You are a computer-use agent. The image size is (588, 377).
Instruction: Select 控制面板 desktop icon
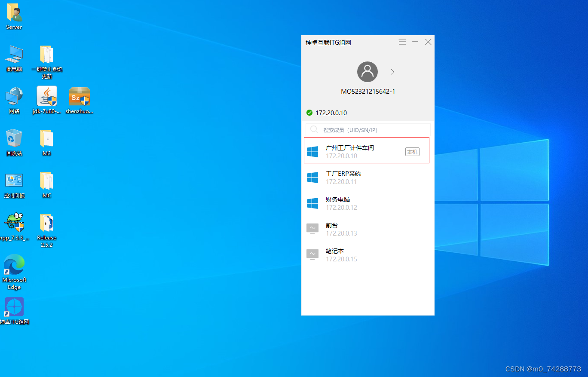(14, 185)
